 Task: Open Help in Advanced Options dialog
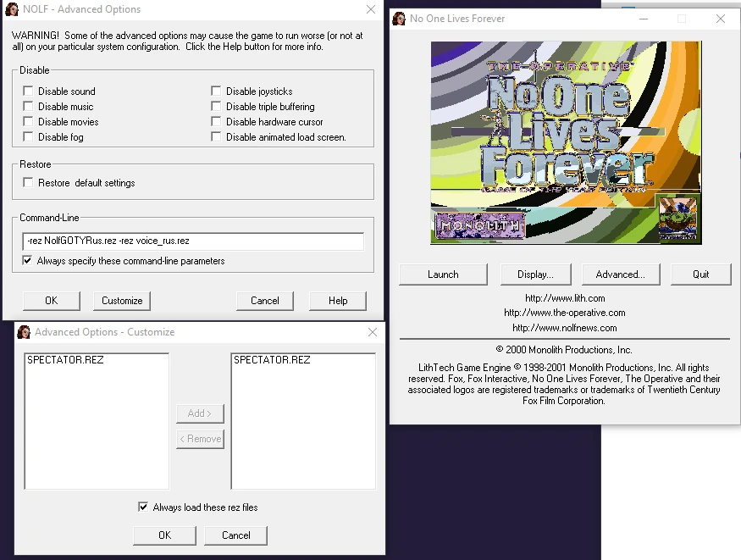(x=338, y=301)
